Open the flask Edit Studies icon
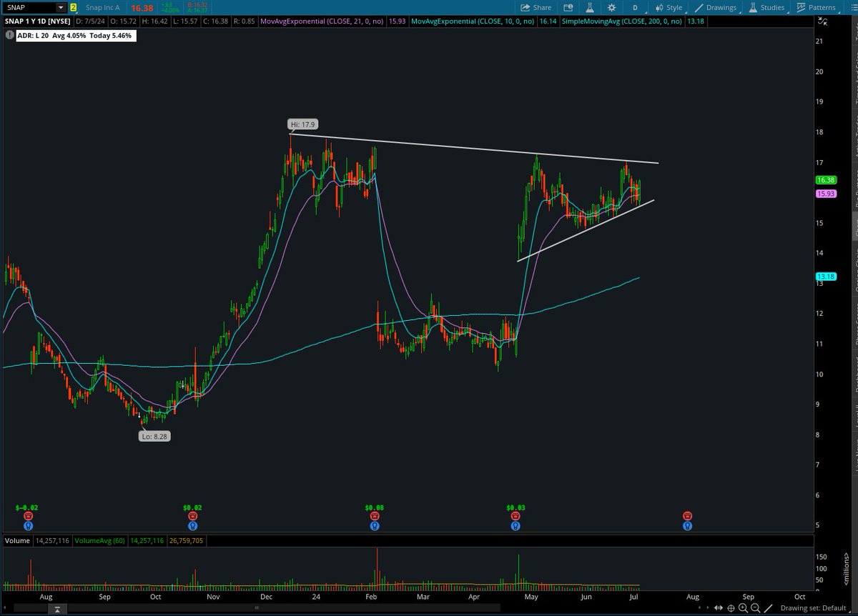Viewport: 858px width, 616px height. 590,7
